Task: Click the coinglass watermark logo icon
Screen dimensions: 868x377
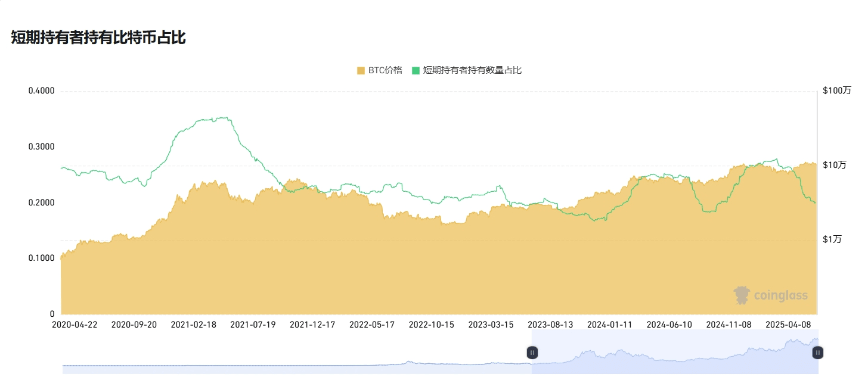Action: [742, 295]
